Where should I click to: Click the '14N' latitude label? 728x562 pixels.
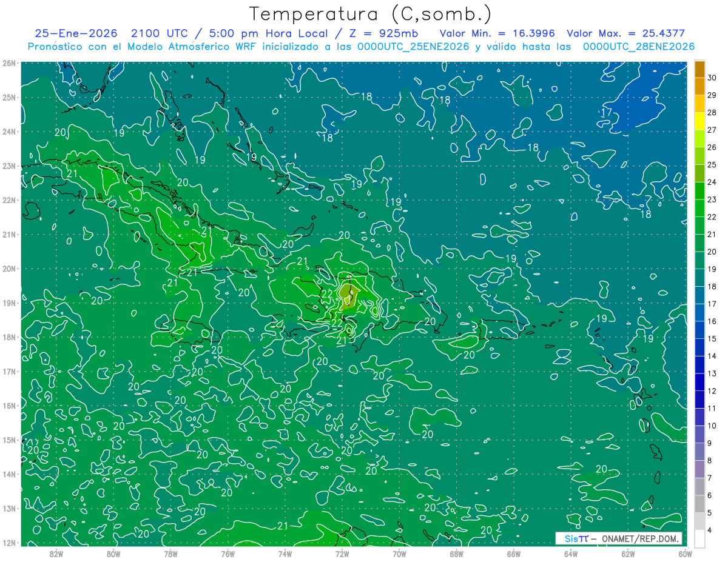pyautogui.click(x=8, y=474)
